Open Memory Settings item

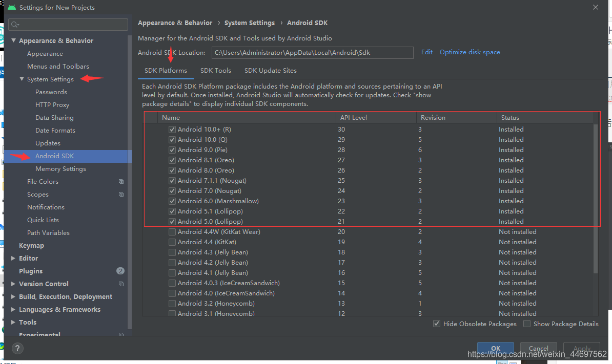point(60,169)
